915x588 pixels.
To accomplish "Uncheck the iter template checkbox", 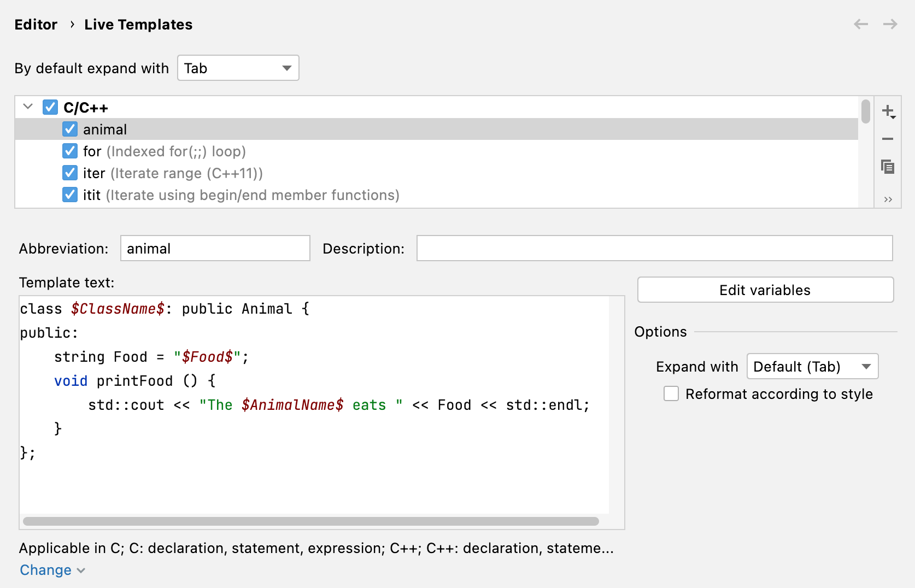I will (70, 173).
